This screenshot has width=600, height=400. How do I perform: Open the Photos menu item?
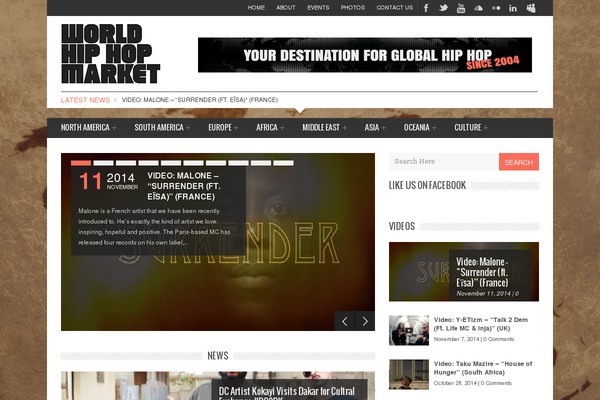click(353, 8)
